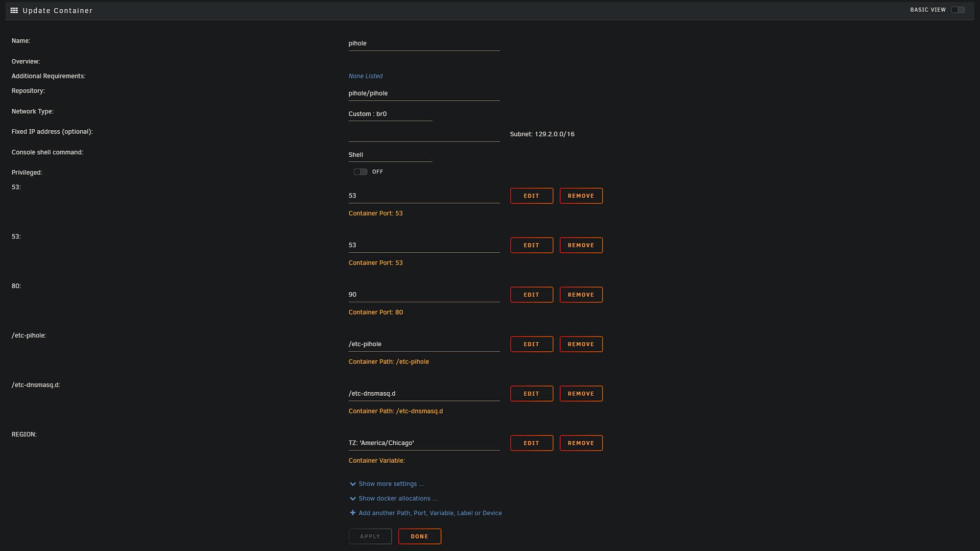Image resolution: width=980 pixels, height=551 pixels.
Task: Remove the /etc-pihole path
Action: [581, 344]
